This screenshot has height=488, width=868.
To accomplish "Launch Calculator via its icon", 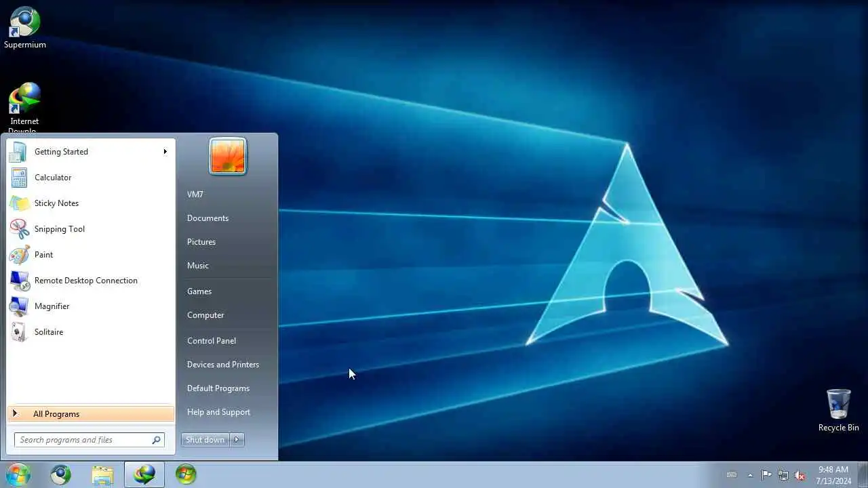I will [x=19, y=178].
